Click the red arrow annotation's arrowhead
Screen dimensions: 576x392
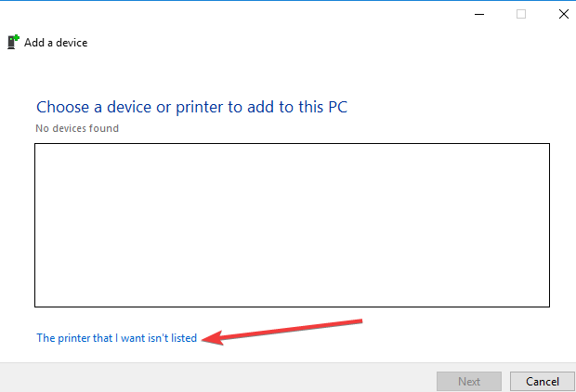(x=213, y=337)
